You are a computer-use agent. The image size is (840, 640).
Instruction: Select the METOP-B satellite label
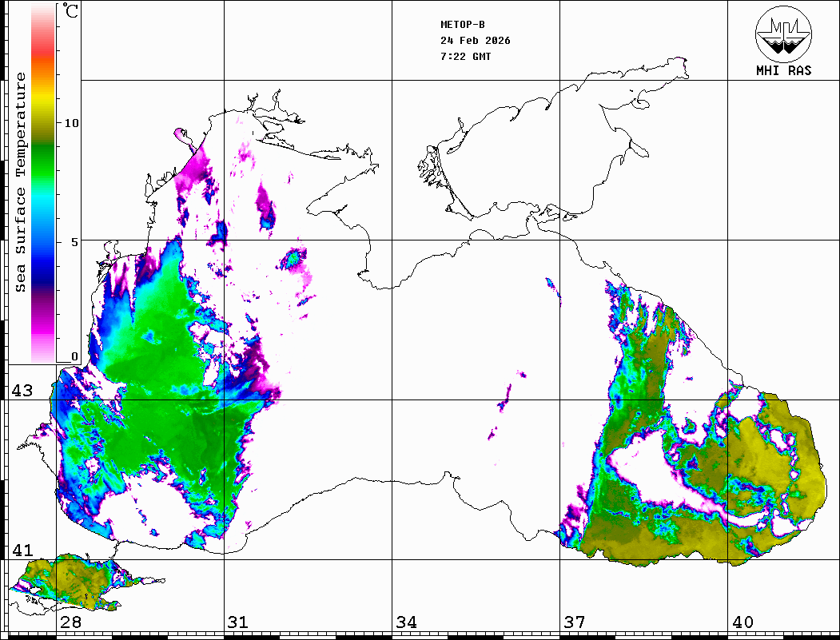coord(462,24)
